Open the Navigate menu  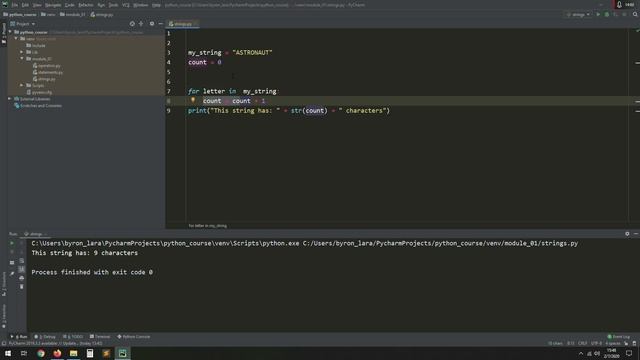53,5
